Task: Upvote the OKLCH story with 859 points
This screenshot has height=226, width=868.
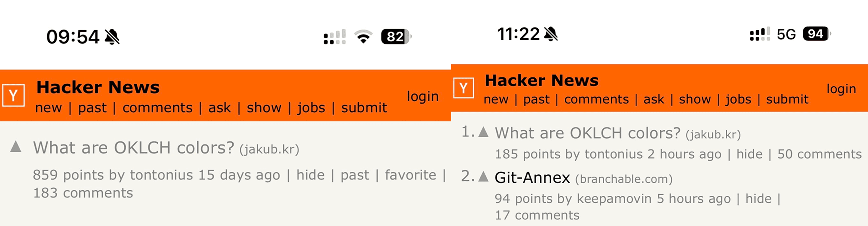Action: pos(16,147)
